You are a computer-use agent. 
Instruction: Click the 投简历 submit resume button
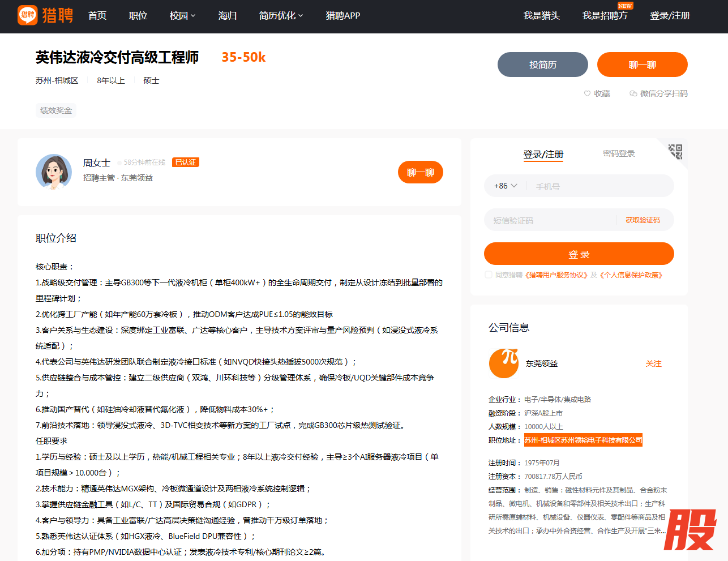pos(542,65)
